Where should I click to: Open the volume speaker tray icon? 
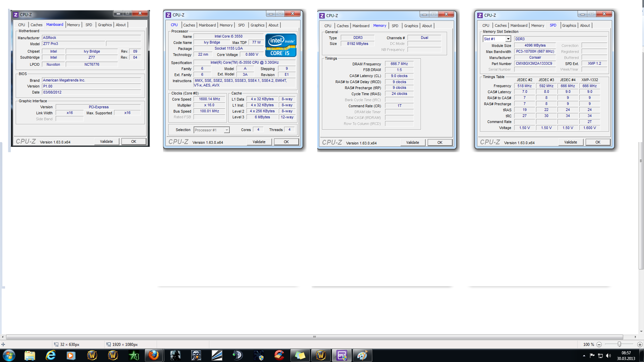tap(608, 355)
